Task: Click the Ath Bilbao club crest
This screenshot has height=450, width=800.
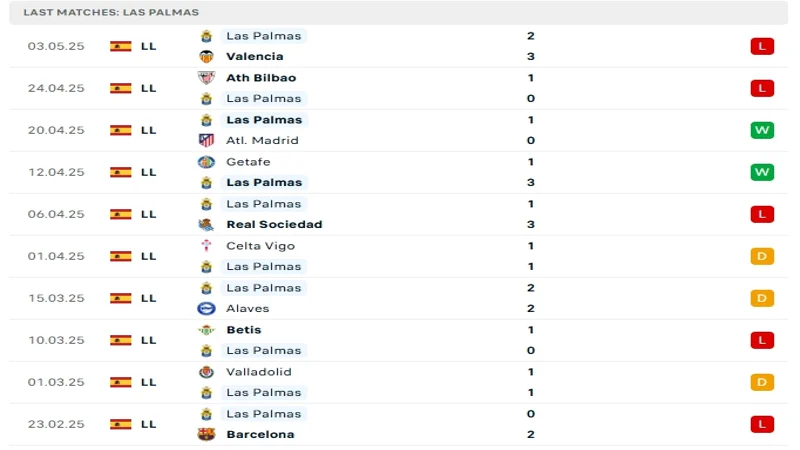Action: pos(207,78)
